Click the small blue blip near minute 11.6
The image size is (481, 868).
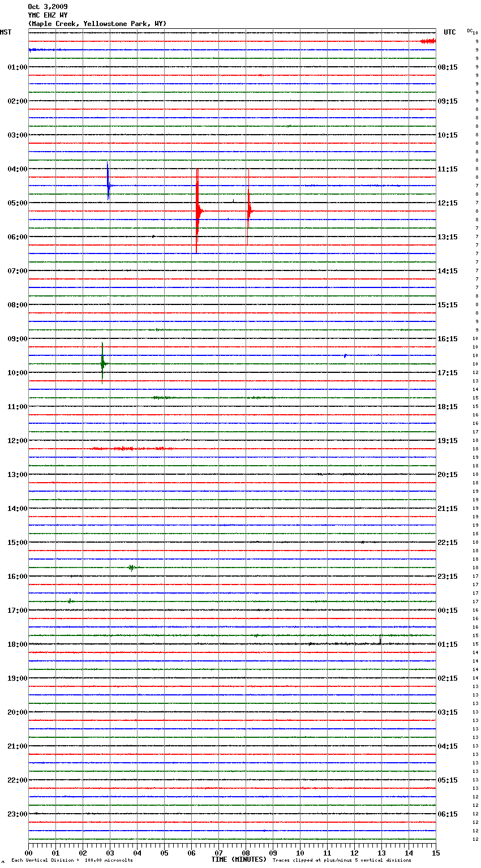tap(345, 356)
